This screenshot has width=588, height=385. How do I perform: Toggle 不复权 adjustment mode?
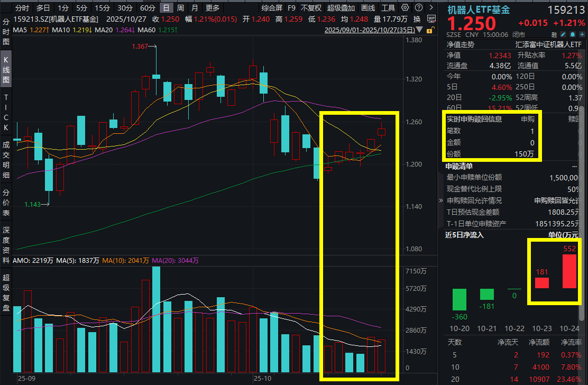coord(311,7)
